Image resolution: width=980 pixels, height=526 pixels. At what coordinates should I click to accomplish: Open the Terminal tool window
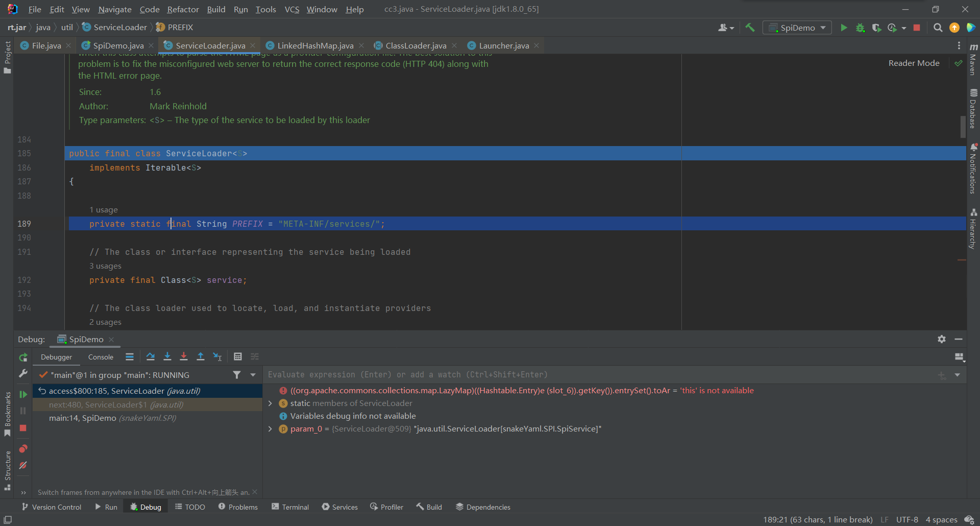point(290,507)
